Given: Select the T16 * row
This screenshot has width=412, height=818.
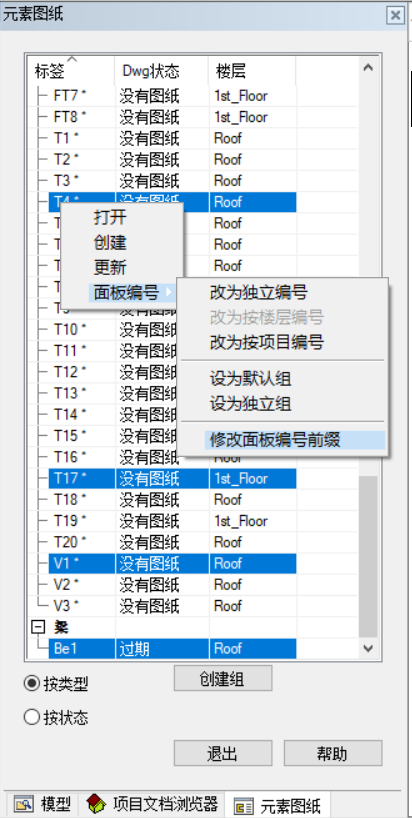Looking at the screenshot, I should (68, 457).
